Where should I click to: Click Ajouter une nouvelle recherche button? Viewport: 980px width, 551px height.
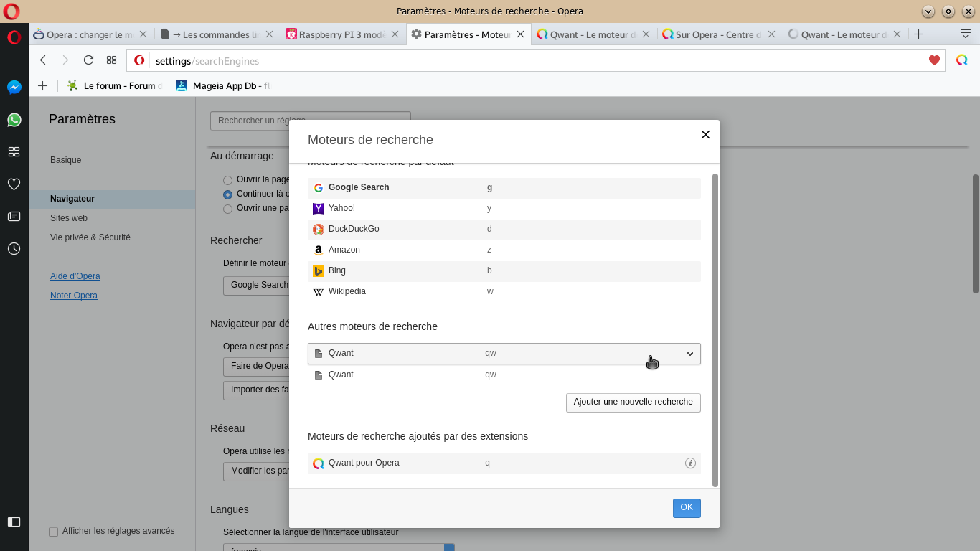(x=633, y=402)
